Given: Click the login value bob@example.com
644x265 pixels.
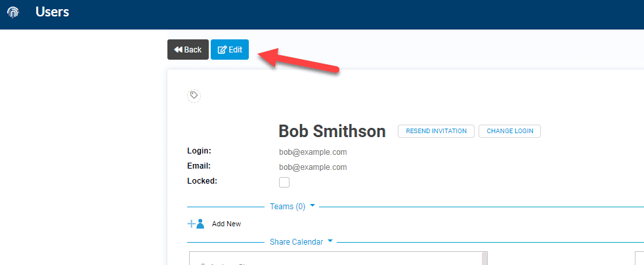Looking at the screenshot, I should click(313, 152).
